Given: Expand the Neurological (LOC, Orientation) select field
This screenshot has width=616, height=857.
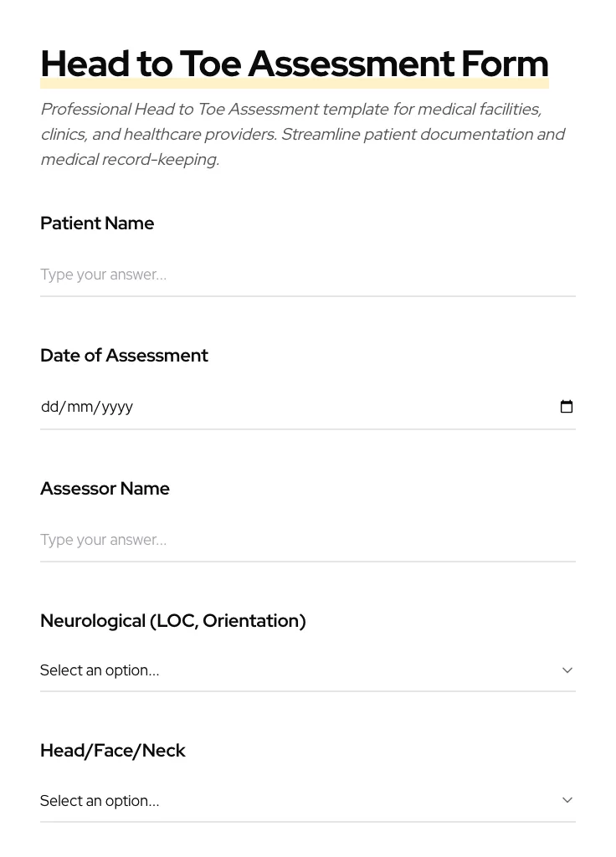Looking at the screenshot, I should [307, 670].
